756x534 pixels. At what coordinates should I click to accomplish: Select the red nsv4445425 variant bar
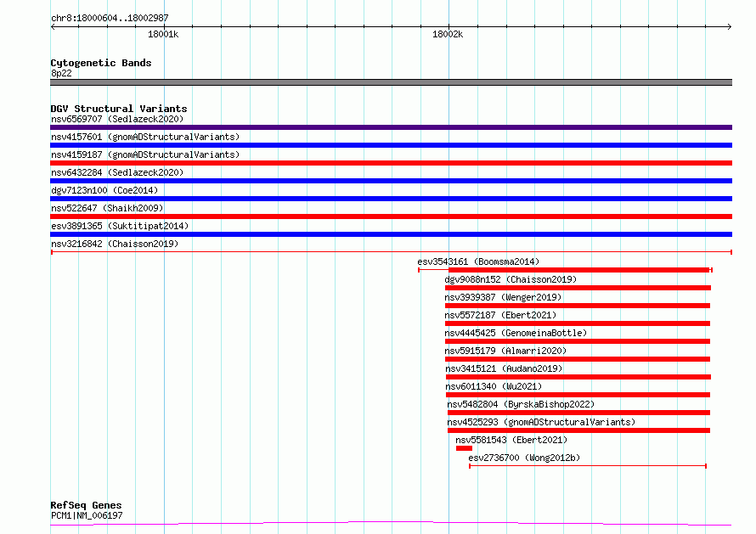coord(578,341)
